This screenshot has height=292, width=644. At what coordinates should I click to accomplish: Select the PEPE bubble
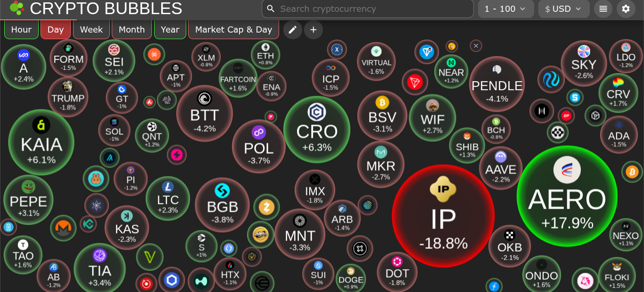[x=28, y=200]
